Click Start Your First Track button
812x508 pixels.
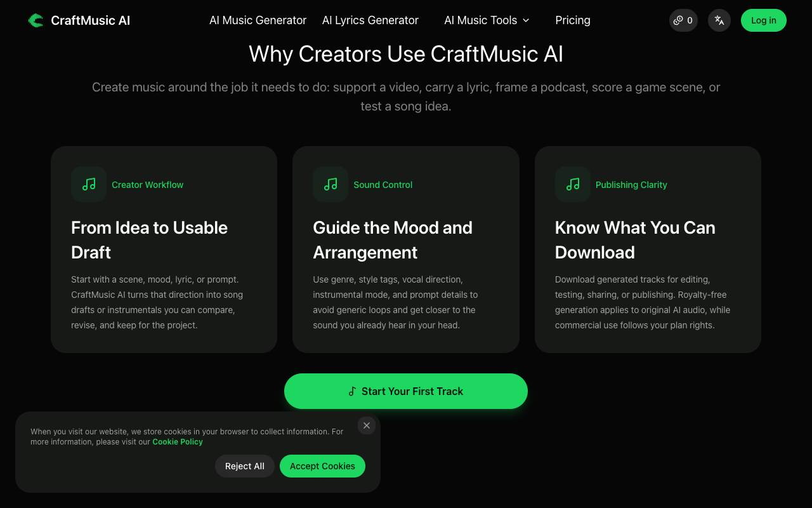[x=406, y=391]
